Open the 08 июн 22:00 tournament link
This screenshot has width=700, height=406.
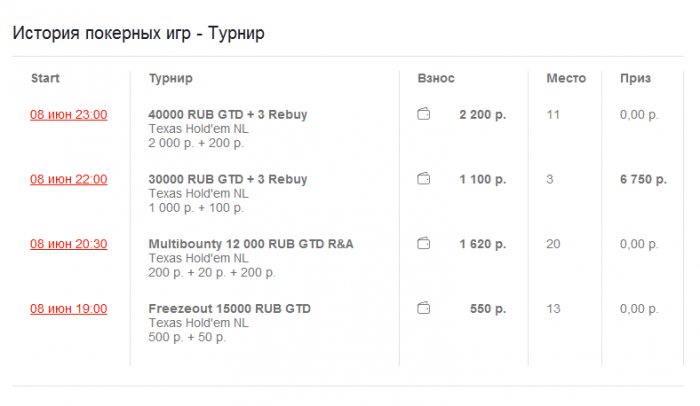[68, 179]
